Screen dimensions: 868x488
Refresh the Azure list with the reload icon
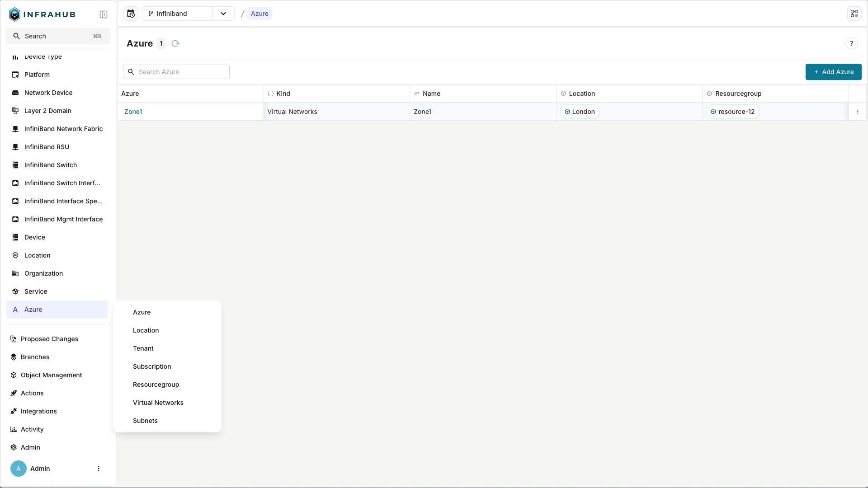pos(175,43)
